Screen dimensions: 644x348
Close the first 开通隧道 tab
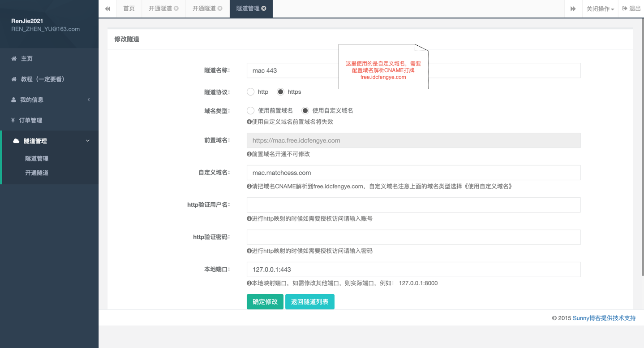click(176, 9)
